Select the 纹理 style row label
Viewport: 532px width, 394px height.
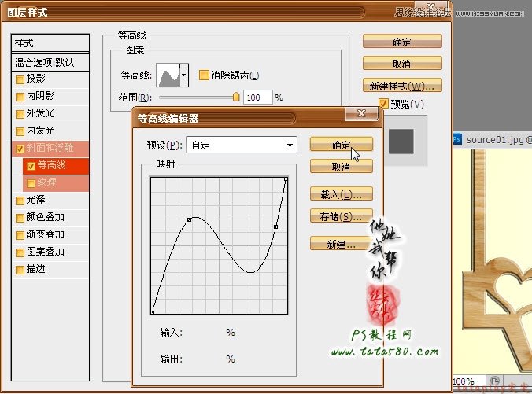46,182
